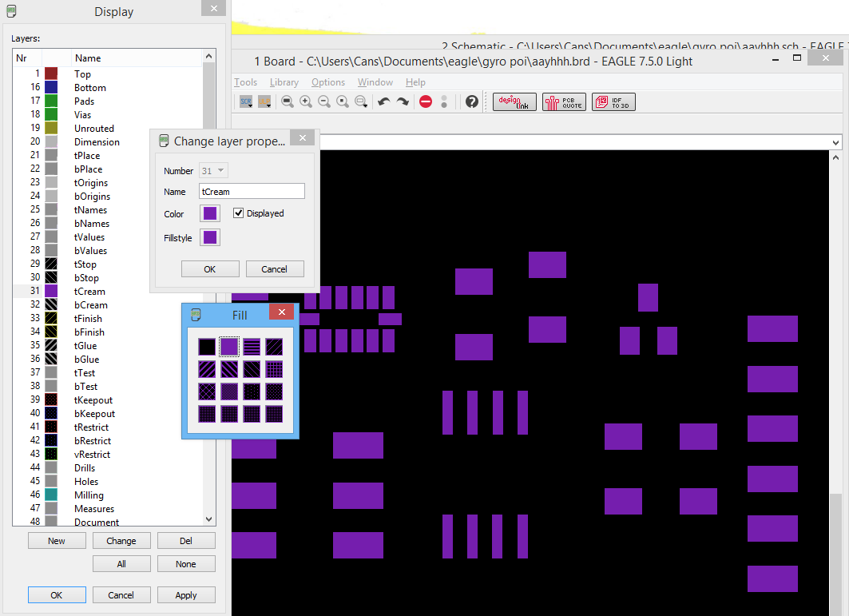Click the ULP run program icon

tap(264, 101)
